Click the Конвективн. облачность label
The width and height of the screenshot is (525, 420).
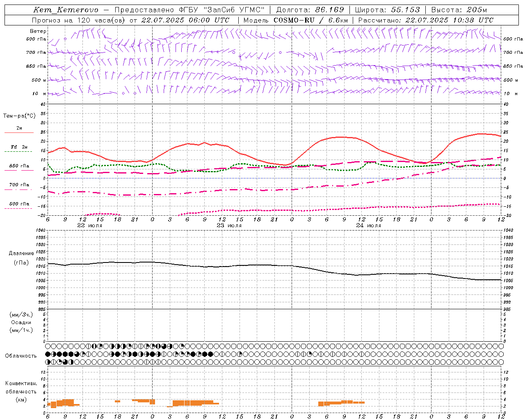tap(21, 388)
